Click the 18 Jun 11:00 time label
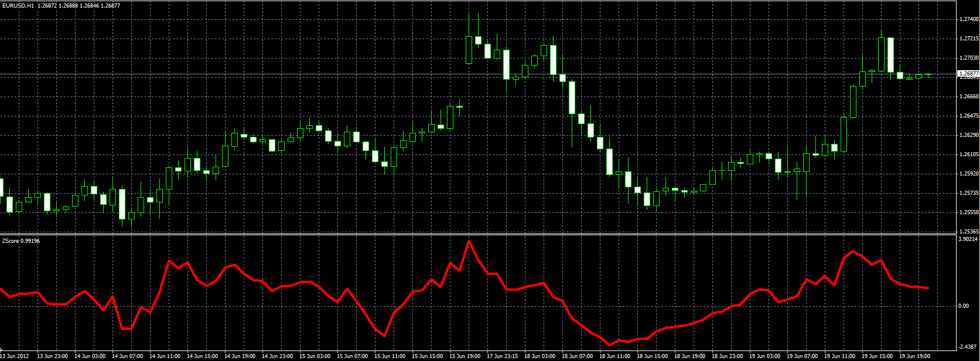 tap(614, 356)
